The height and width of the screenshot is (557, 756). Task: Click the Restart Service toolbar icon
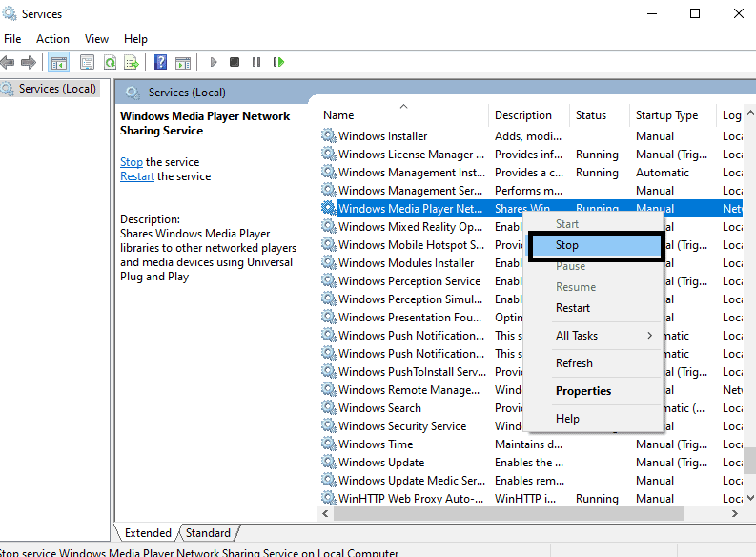[278, 62]
